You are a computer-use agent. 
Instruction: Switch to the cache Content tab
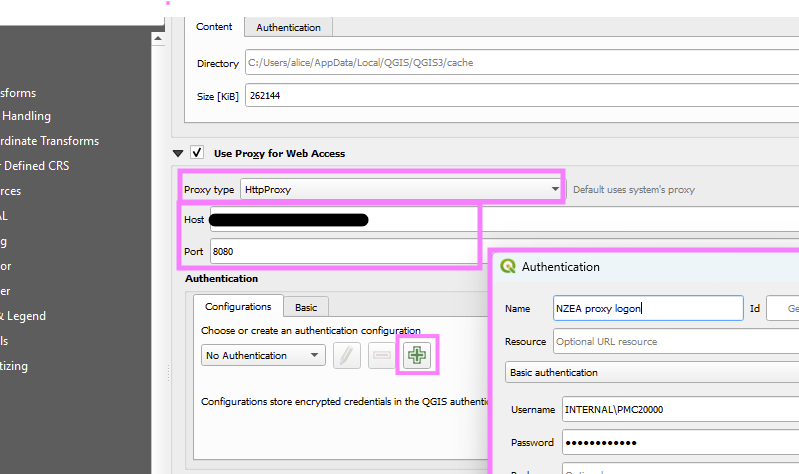point(214,27)
